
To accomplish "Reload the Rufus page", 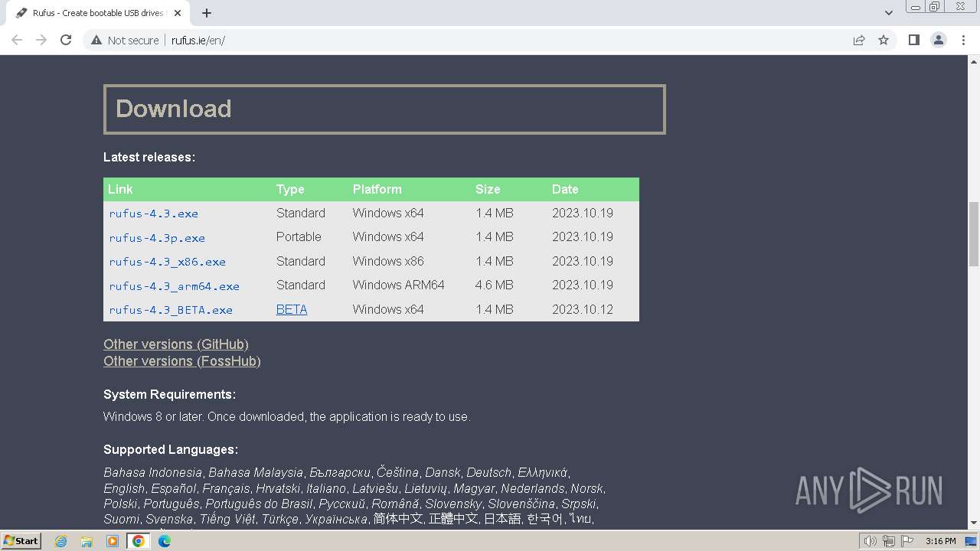I will (x=66, y=40).
